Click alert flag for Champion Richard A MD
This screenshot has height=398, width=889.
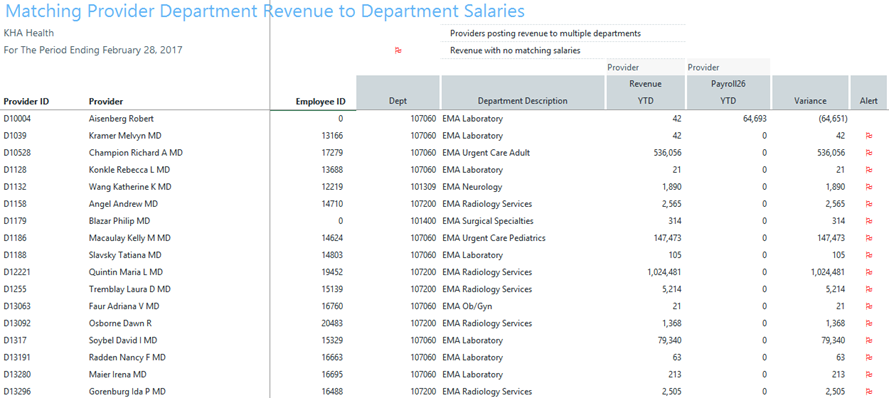[868, 153]
